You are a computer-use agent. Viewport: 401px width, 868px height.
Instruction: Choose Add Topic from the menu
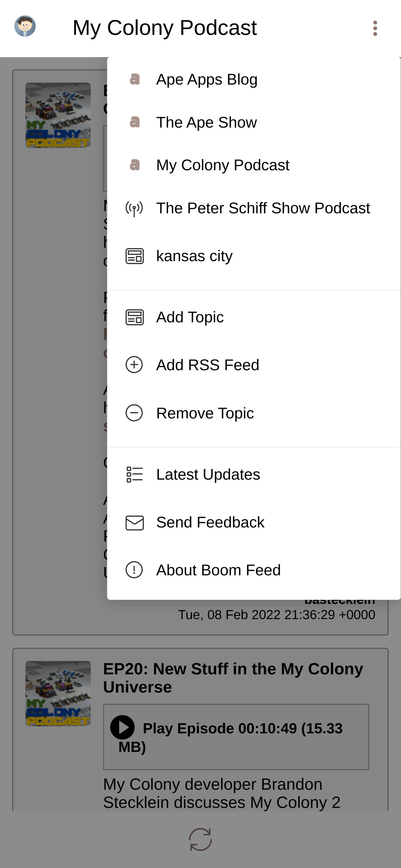click(x=190, y=317)
